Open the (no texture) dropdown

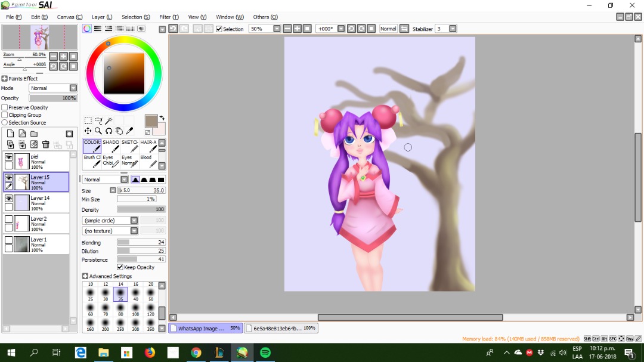coord(110,231)
